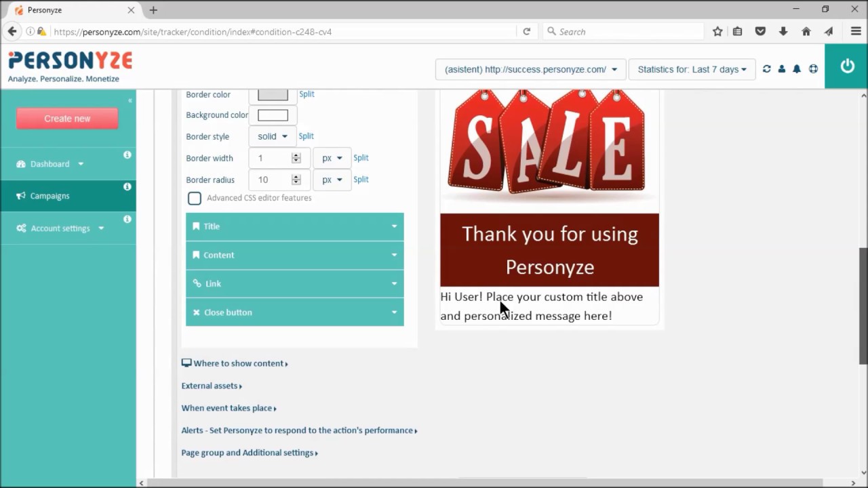This screenshot has height=488, width=868.
Task: Collapse the sidebar with the double-arrow icon
Action: [x=130, y=100]
